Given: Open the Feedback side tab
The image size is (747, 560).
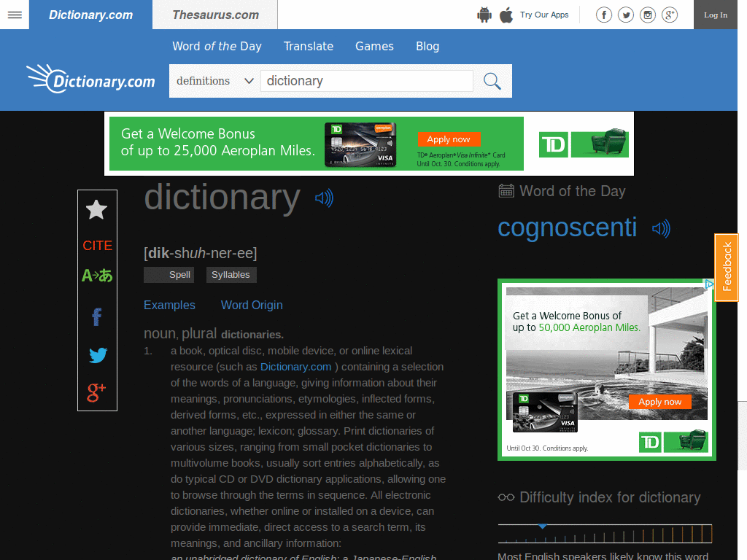Looking at the screenshot, I should tap(727, 267).
